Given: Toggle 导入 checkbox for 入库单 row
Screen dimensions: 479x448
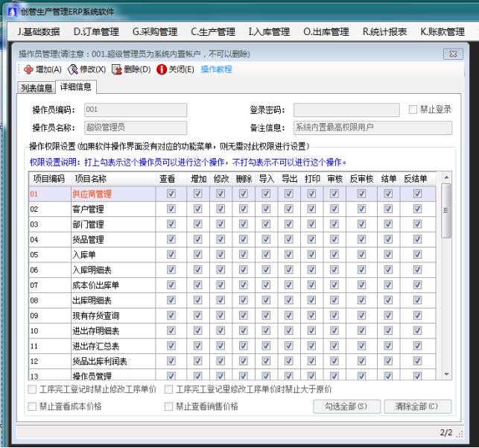Looking at the screenshot, I should [x=266, y=254].
